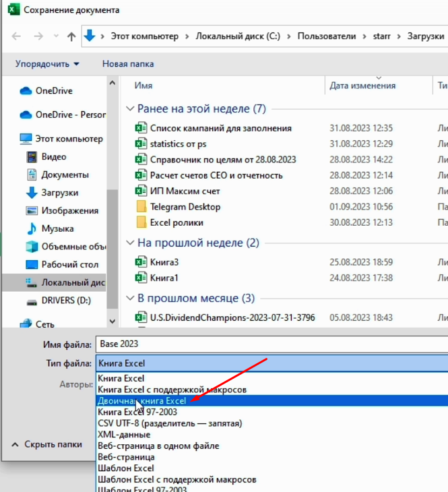This screenshot has width=448, height=492.
Task: Select 'Пользователи' in the address path
Action: (x=327, y=36)
